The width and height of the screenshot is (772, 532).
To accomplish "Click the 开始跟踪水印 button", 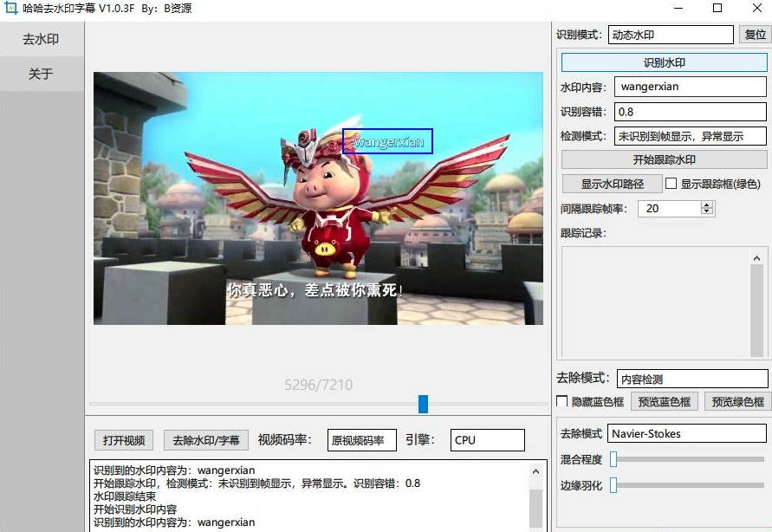I will (x=664, y=159).
